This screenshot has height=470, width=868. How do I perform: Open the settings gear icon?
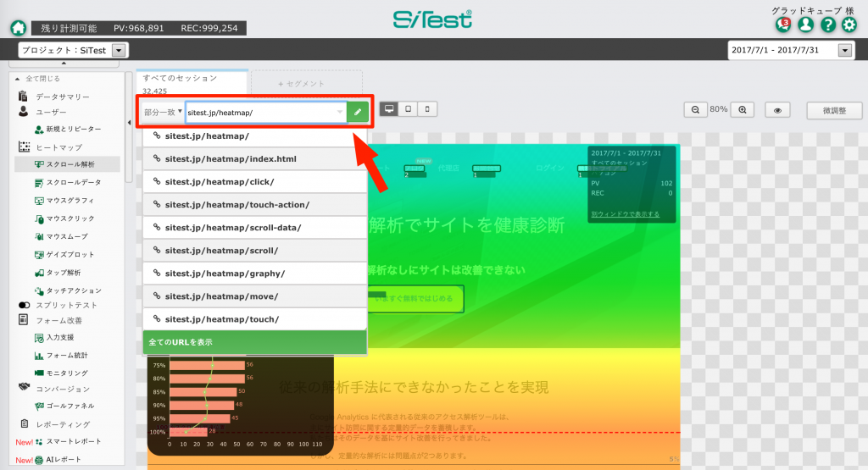[849, 25]
